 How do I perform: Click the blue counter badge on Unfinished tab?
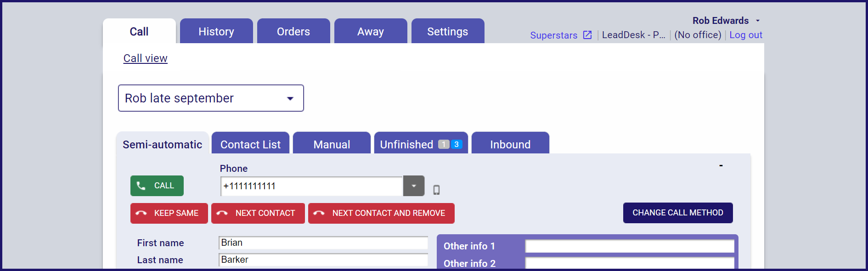[455, 144]
